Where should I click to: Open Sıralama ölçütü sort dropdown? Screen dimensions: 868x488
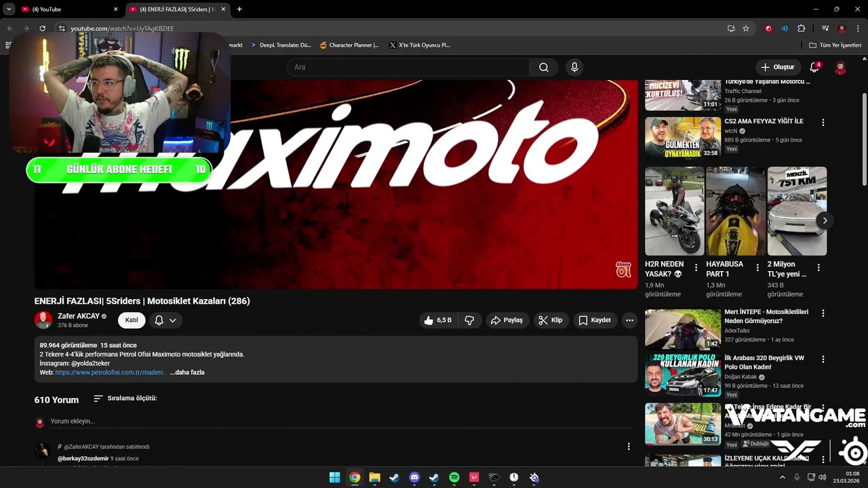point(125,399)
